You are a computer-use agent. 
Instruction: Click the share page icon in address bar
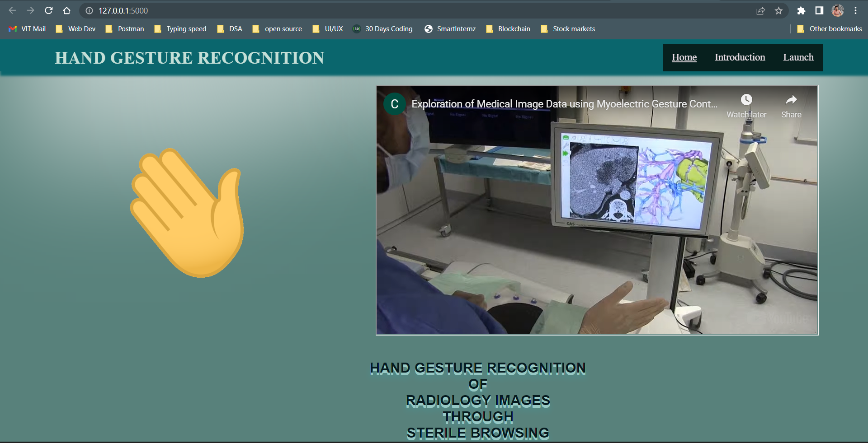pyautogui.click(x=760, y=10)
